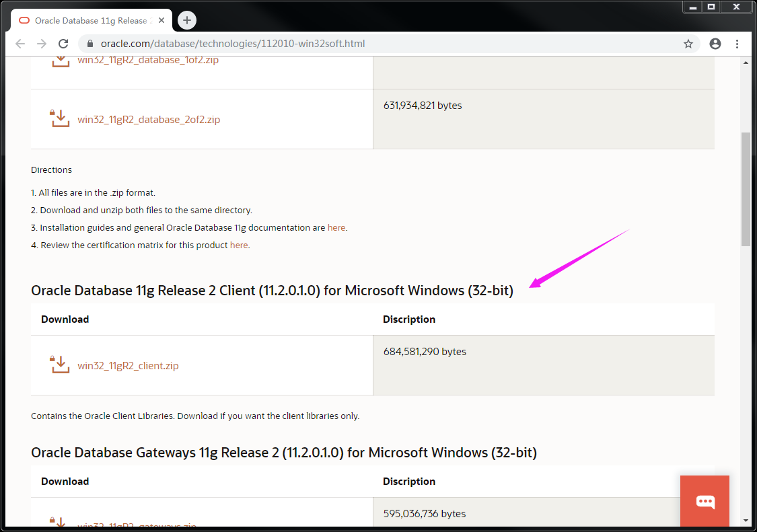Viewport: 757px width, 532px height.
Task: Click the Oracle Database 11g Release 2 Client heading
Action: click(x=273, y=291)
